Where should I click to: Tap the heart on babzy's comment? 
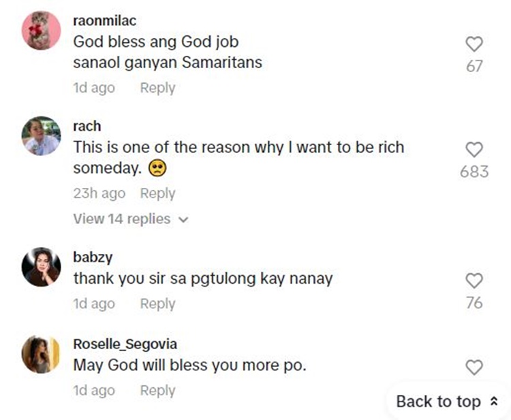click(x=474, y=280)
